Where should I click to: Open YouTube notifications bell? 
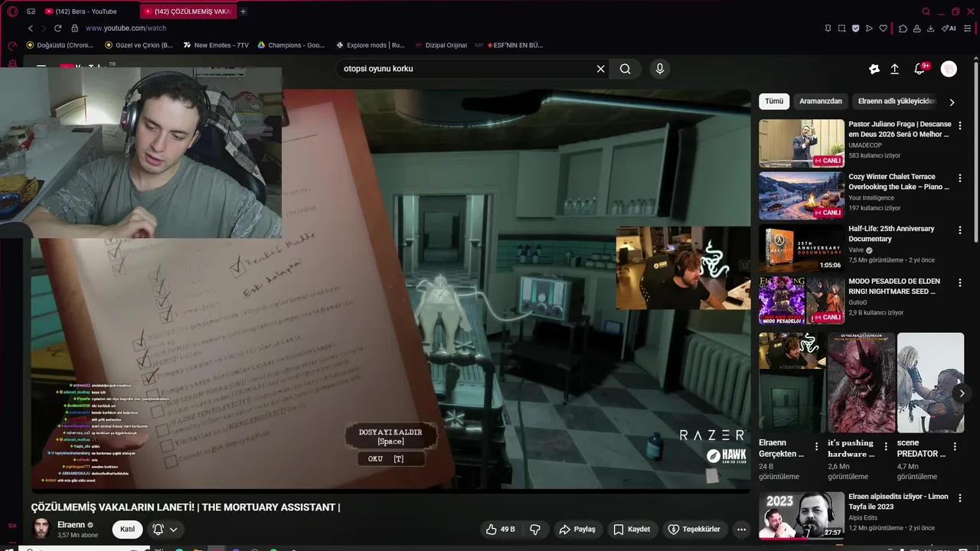tap(920, 69)
